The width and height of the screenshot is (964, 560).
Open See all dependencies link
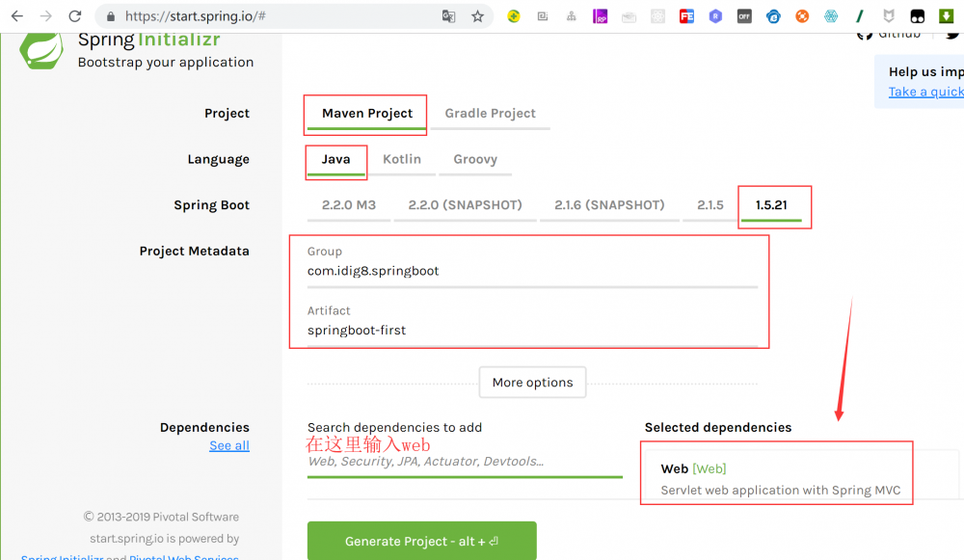(229, 445)
